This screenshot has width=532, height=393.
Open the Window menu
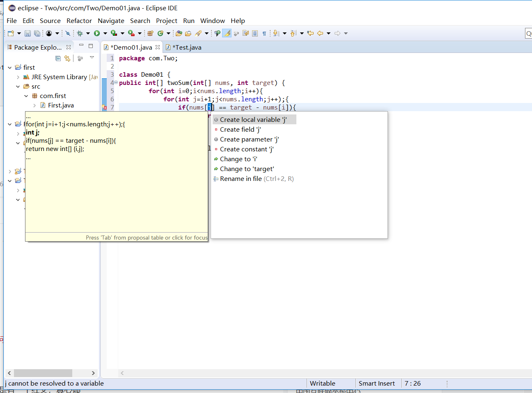[x=213, y=21]
